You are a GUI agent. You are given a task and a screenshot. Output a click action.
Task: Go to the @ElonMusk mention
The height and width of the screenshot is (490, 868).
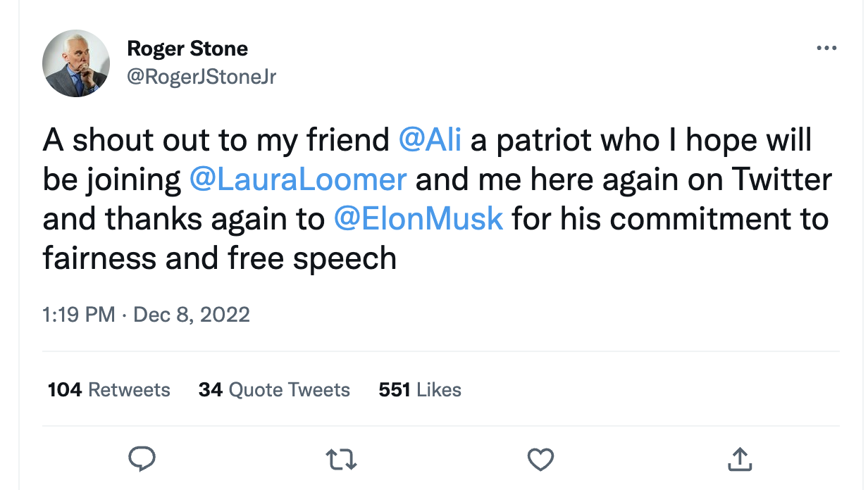[x=418, y=219]
